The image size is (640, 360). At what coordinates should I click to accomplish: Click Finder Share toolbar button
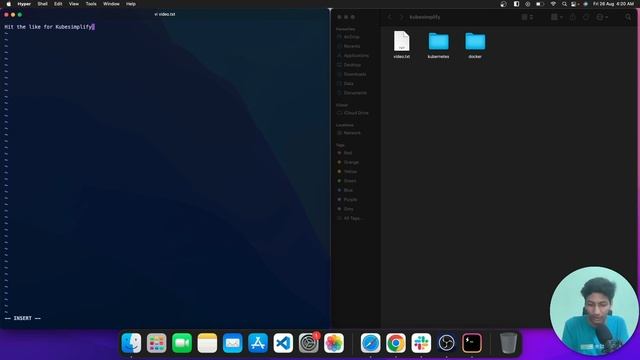(572, 17)
